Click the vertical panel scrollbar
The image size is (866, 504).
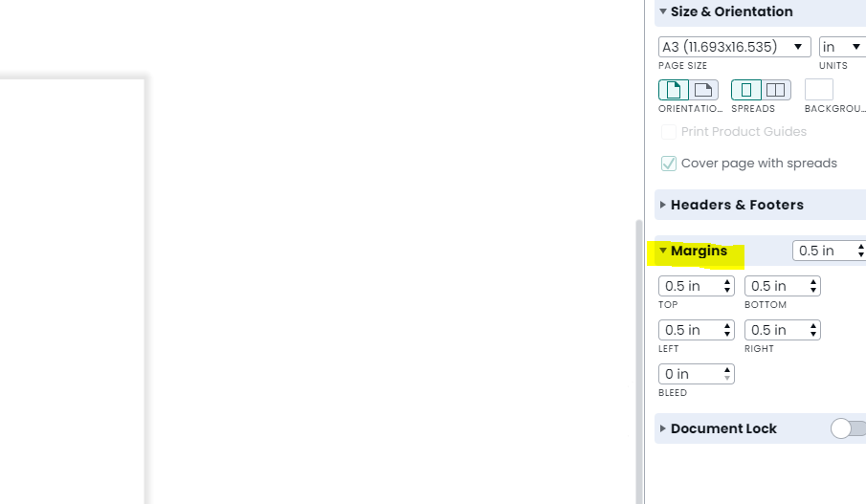(x=639, y=362)
